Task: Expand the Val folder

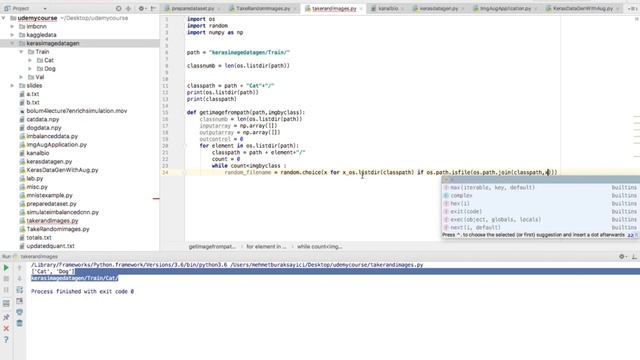Action: [21, 77]
